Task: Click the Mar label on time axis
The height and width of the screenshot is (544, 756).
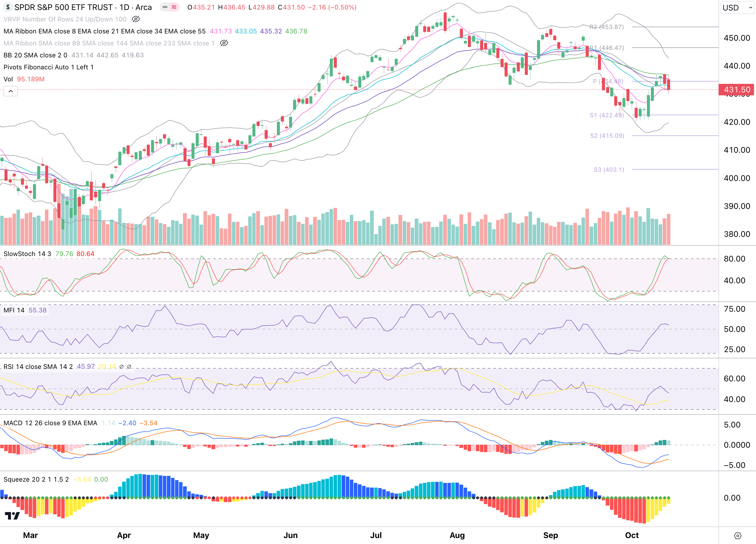Action: pyautogui.click(x=30, y=535)
